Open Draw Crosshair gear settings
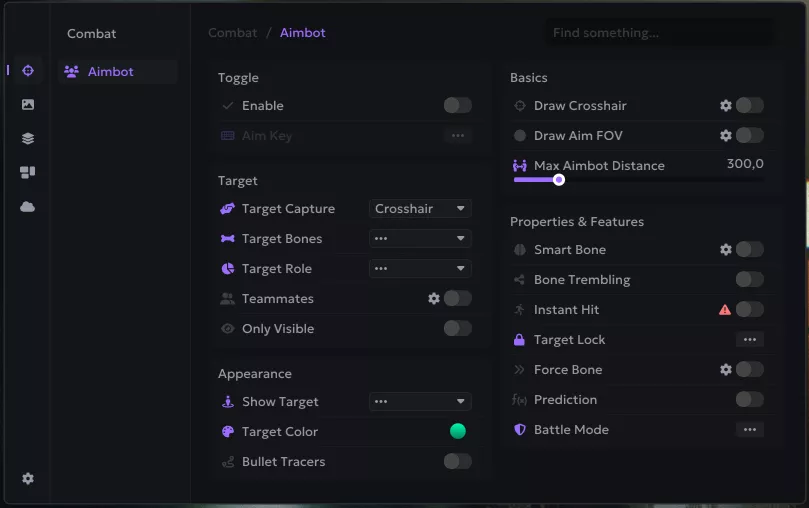 click(x=726, y=106)
